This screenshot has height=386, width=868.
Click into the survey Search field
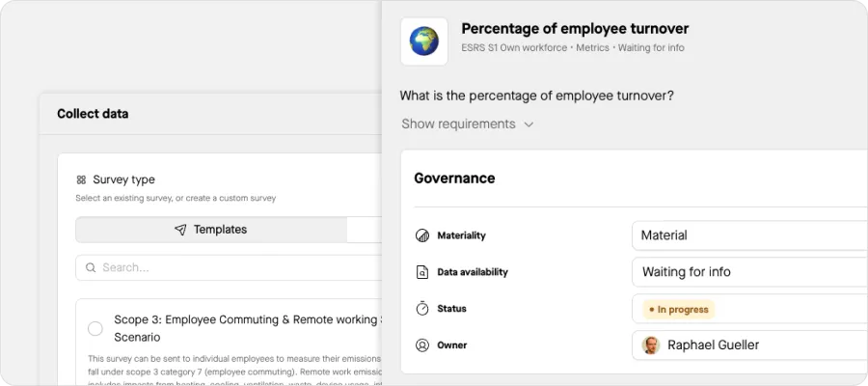click(x=231, y=267)
